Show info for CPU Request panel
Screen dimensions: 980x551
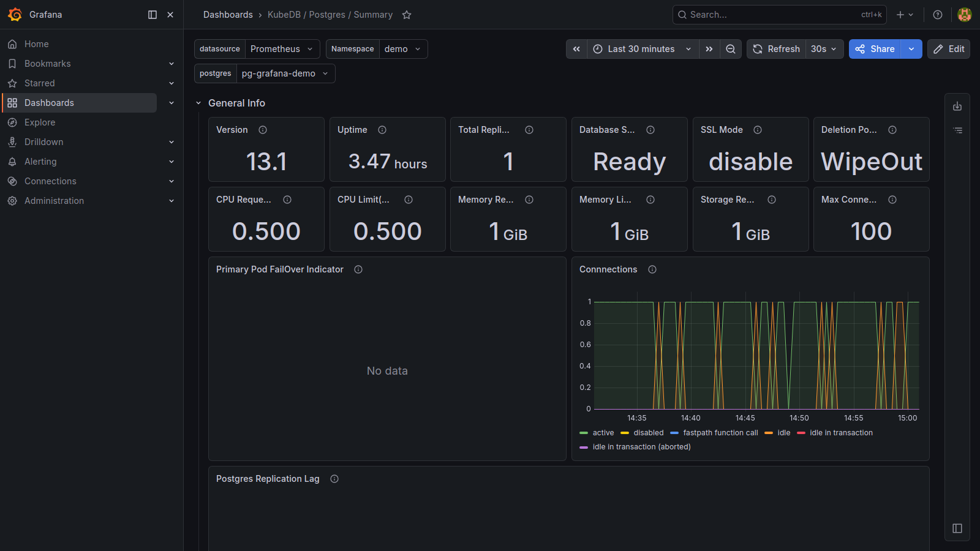point(287,200)
